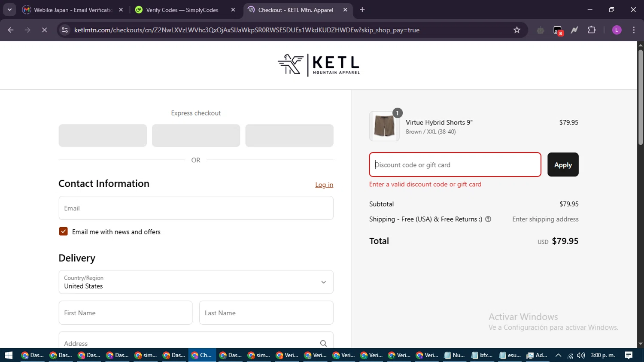Close the Verify Codes SimplyCodes tab
This screenshot has height=362, width=644.
point(233,10)
